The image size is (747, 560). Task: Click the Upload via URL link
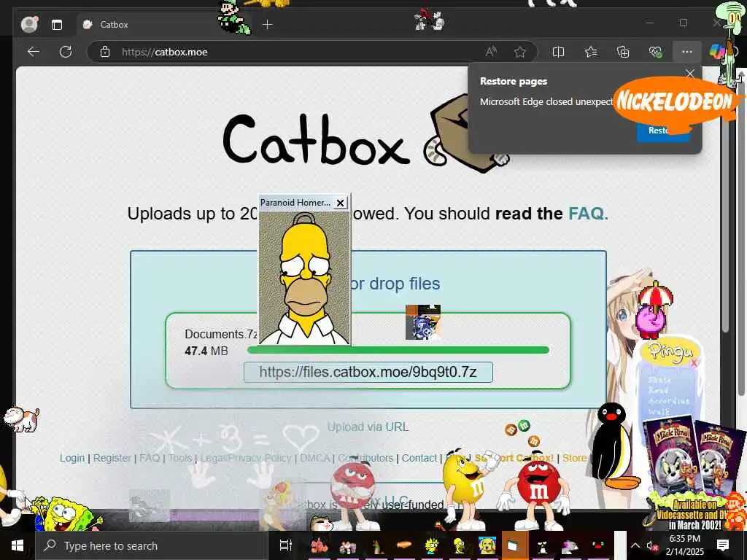pyautogui.click(x=368, y=427)
